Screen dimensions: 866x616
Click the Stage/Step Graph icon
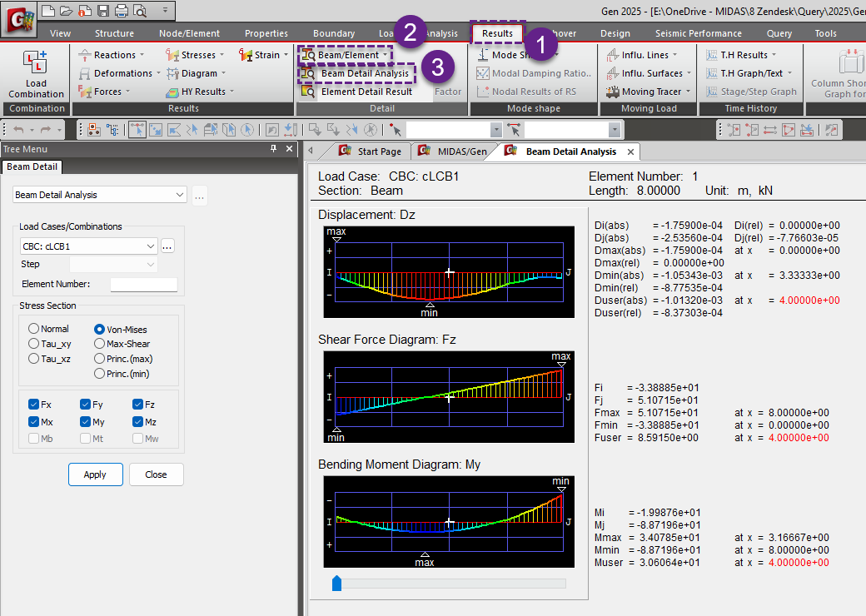711,92
